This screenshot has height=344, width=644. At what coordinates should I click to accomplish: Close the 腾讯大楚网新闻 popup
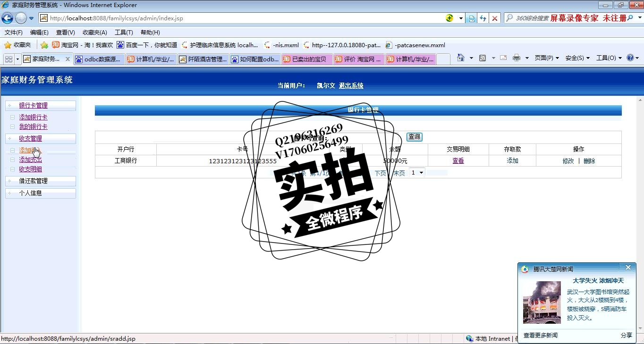[x=628, y=268]
